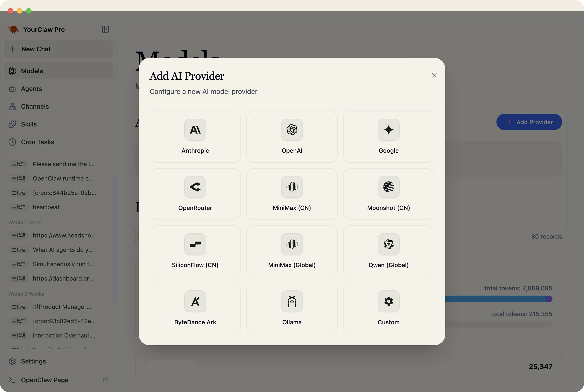584x392 pixels.
Task: Select MiniMax (Global) provider card
Action: pos(292,251)
